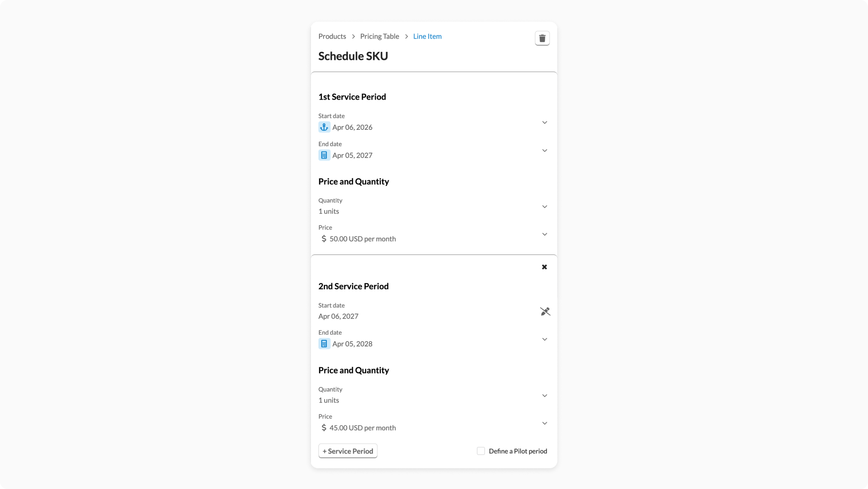Screen dimensions: 868x489
Task: Open the 50.00 USD Price dropdown
Action: pos(544,235)
